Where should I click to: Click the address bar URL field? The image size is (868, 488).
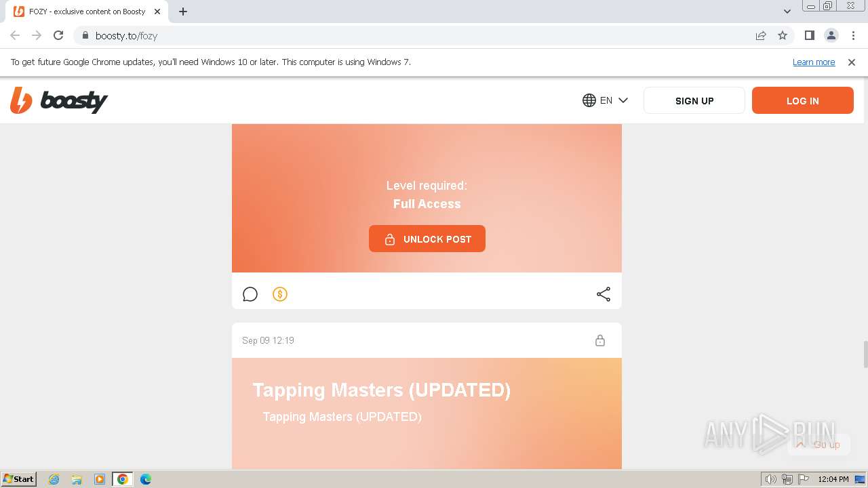click(420, 35)
